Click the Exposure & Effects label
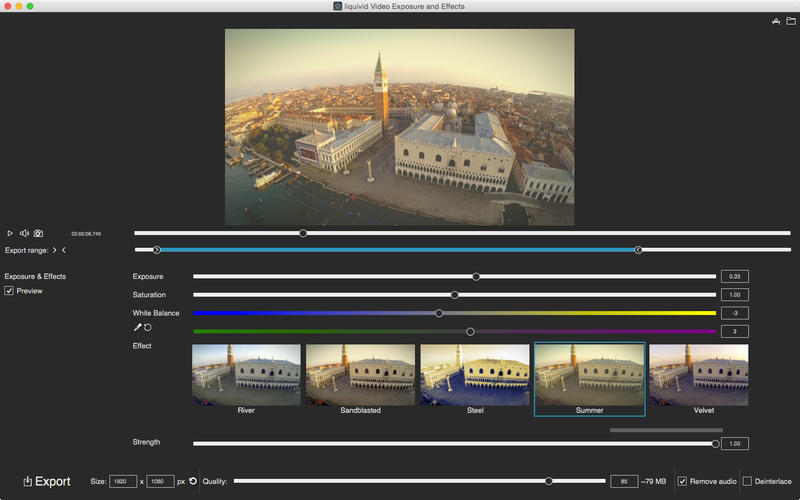The height and width of the screenshot is (500, 800). click(x=35, y=277)
